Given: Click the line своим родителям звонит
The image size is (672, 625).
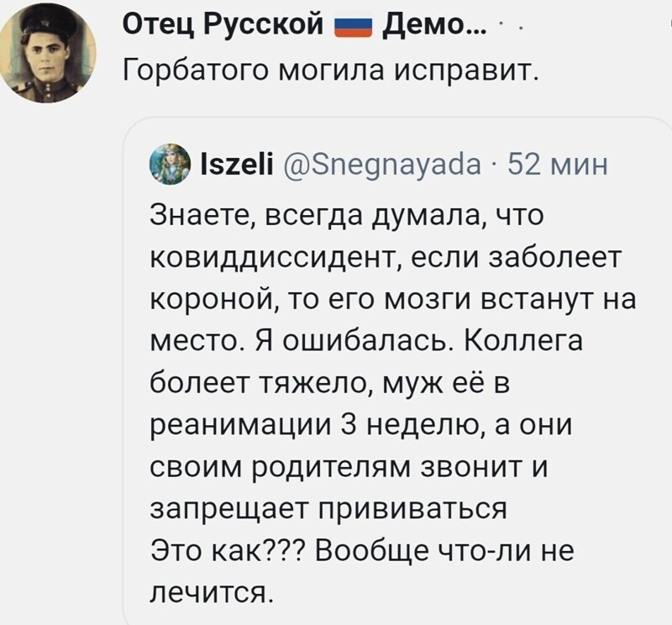Looking at the screenshot, I should click(x=349, y=467).
